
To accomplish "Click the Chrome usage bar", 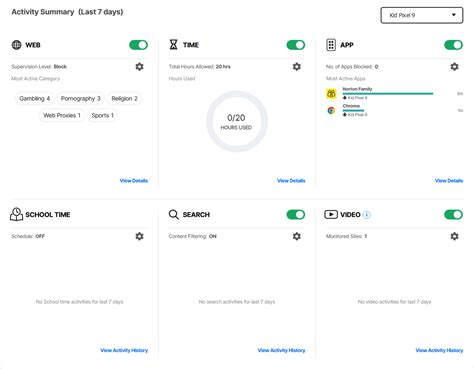I will 353,111.
